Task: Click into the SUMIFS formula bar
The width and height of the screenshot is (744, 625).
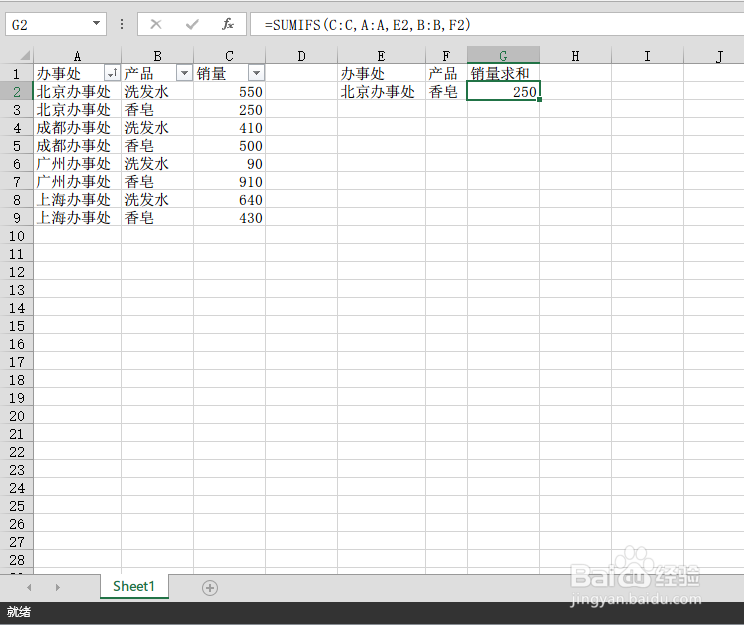Action: tap(496, 24)
